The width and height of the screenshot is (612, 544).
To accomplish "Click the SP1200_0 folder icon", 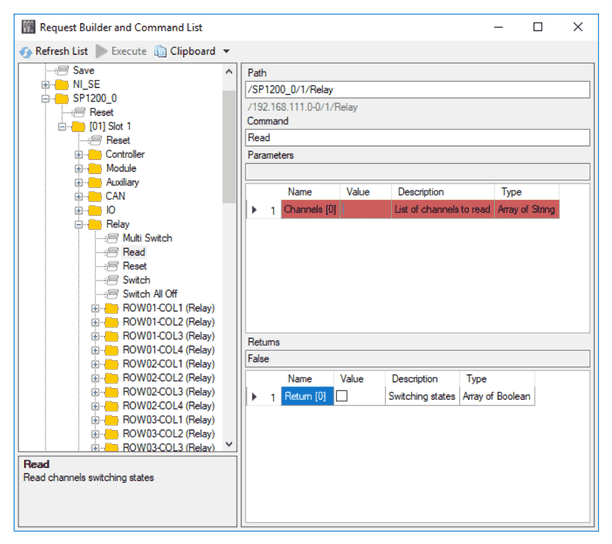I will [x=62, y=98].
